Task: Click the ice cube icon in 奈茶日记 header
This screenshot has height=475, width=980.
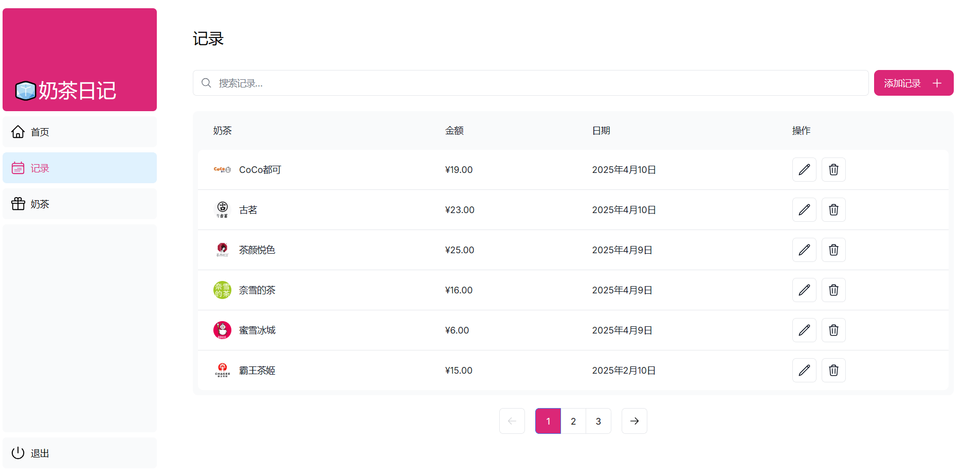Action: [25, 91]
